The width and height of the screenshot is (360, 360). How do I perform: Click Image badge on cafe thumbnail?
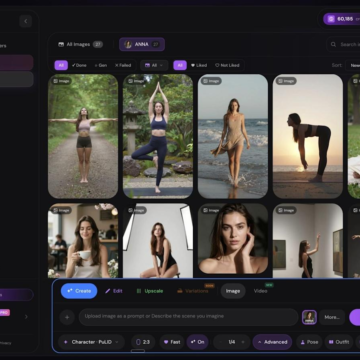61,210
